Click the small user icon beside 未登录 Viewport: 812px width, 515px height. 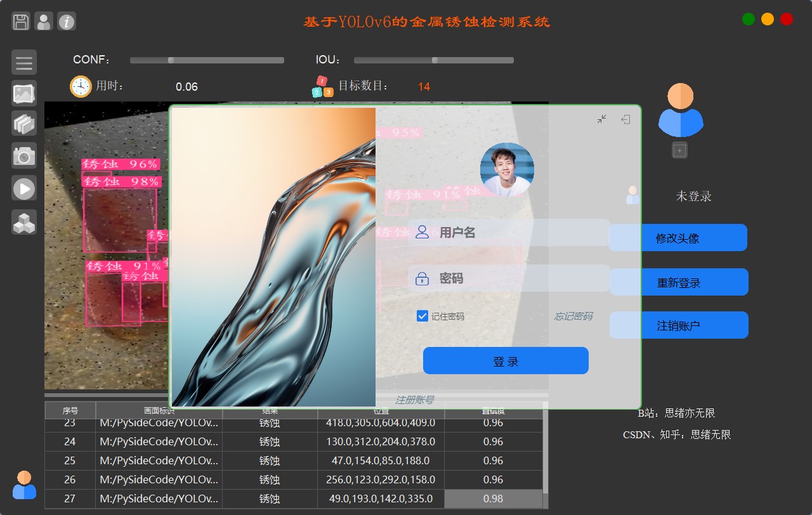(632, 195)
